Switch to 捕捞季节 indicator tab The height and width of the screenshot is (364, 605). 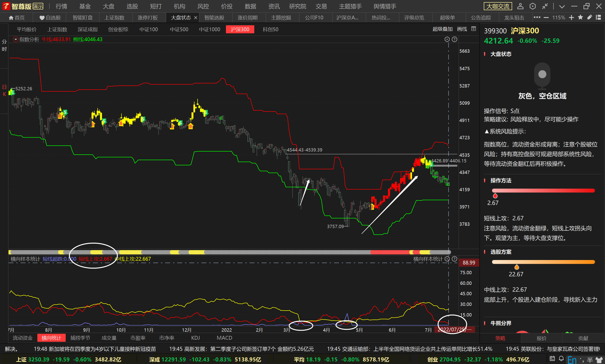pyautogui.click(x=80, y=338)
